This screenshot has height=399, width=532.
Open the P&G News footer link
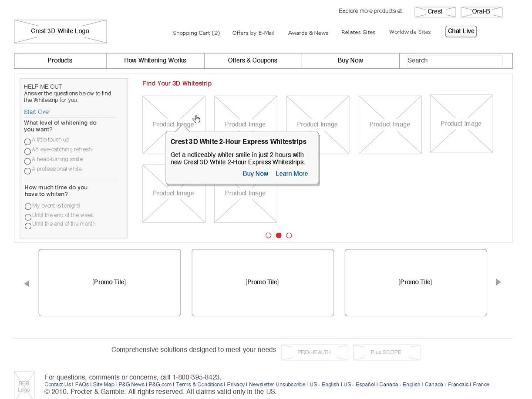[x=131, y=385]
